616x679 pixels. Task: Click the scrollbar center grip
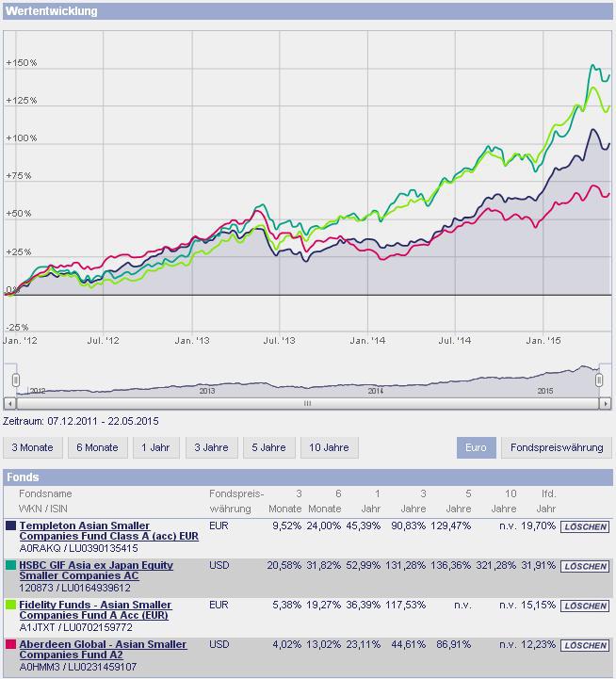pos(307,404)
